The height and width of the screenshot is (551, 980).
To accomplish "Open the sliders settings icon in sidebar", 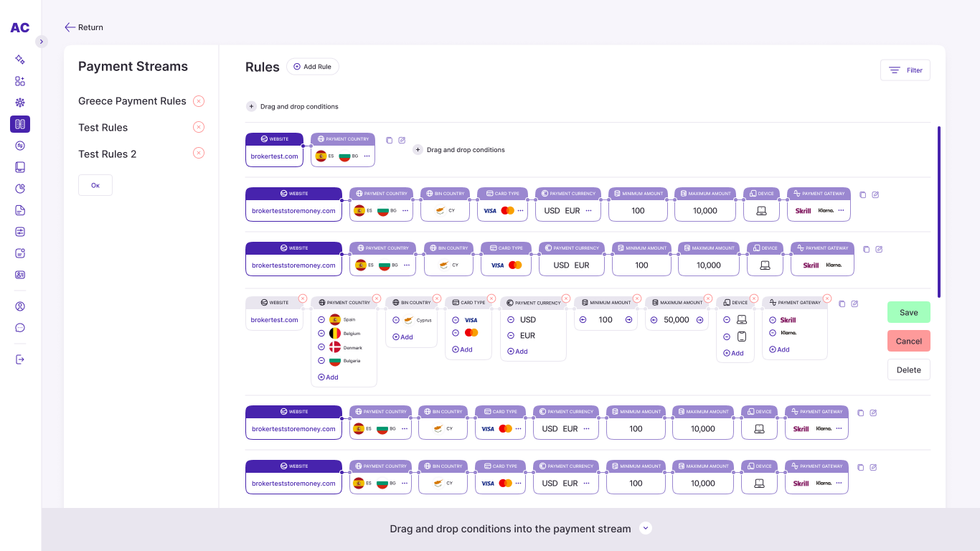I will click(x=20, y=232).
